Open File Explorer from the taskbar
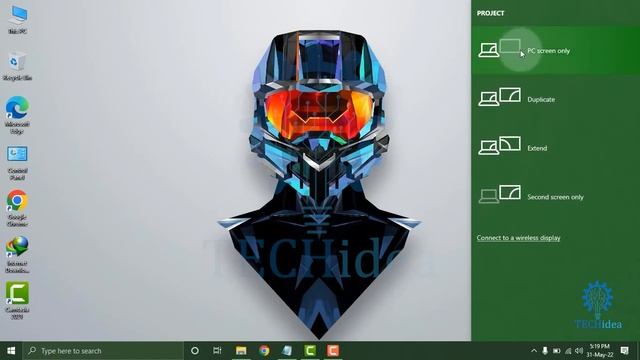Viewport: 640px width, 360px height. pos(241,351)
